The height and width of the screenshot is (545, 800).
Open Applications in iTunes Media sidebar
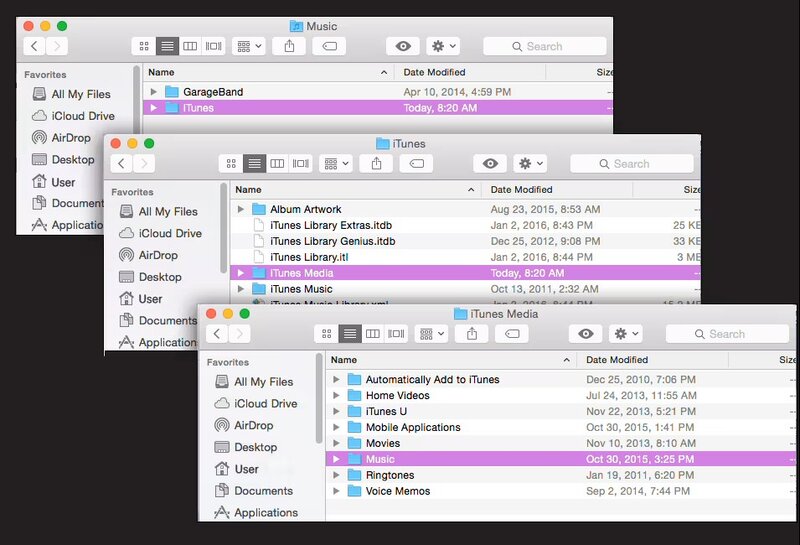pos(256,512)
